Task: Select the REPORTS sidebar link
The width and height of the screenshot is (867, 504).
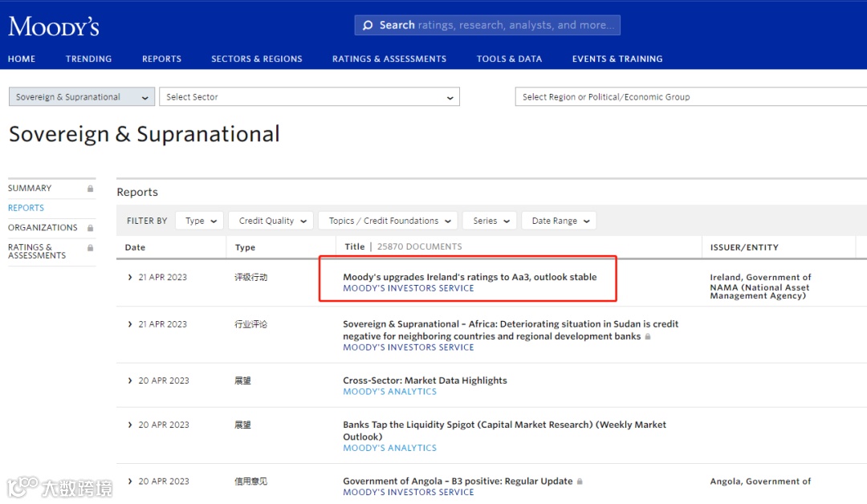Action: (x=26, y=208)
